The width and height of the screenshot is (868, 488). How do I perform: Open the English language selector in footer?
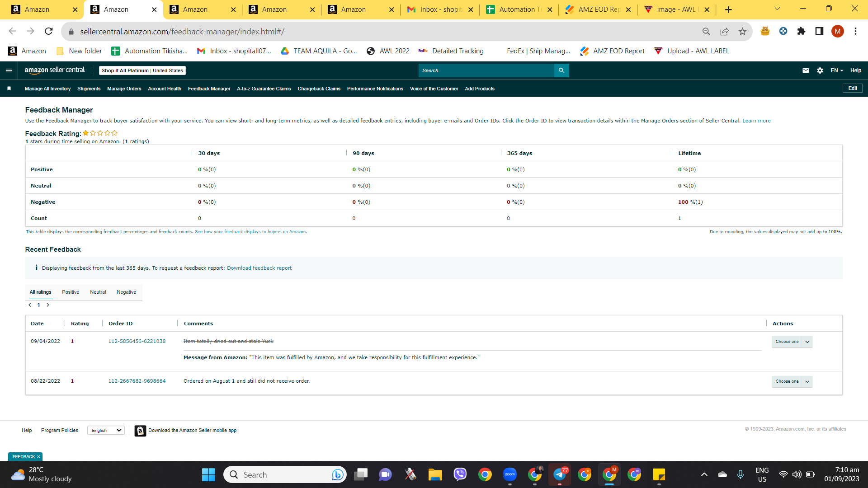point(106,431)
